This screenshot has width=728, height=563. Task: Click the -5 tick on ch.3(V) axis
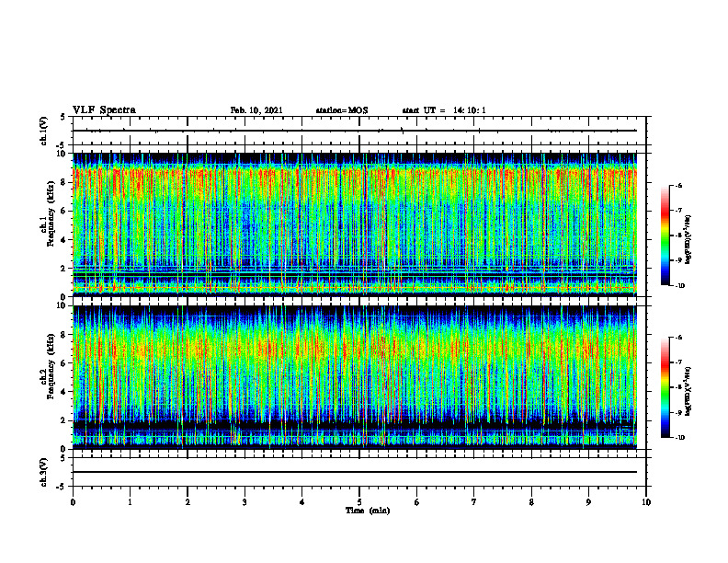pyautogui.click(x=62, y=487)
